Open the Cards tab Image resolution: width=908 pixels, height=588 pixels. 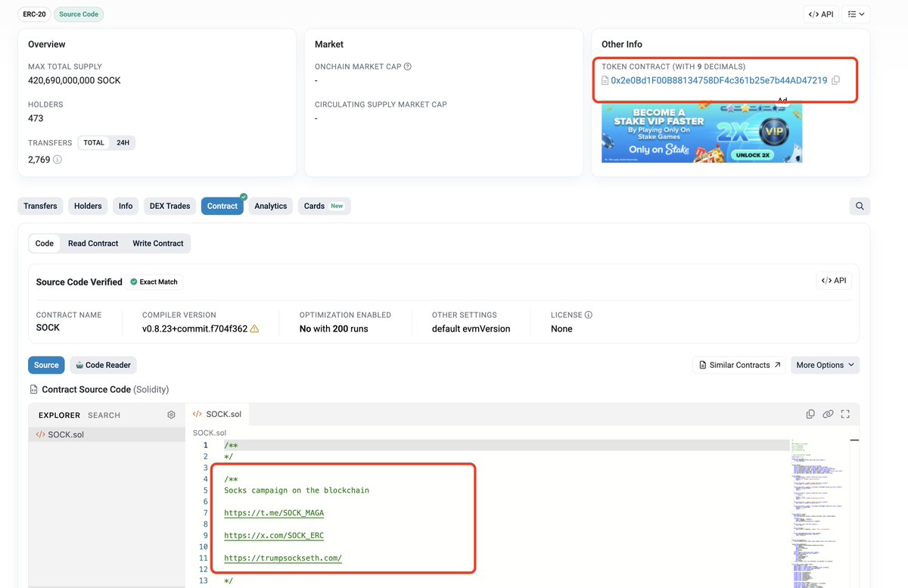point(324,206)
